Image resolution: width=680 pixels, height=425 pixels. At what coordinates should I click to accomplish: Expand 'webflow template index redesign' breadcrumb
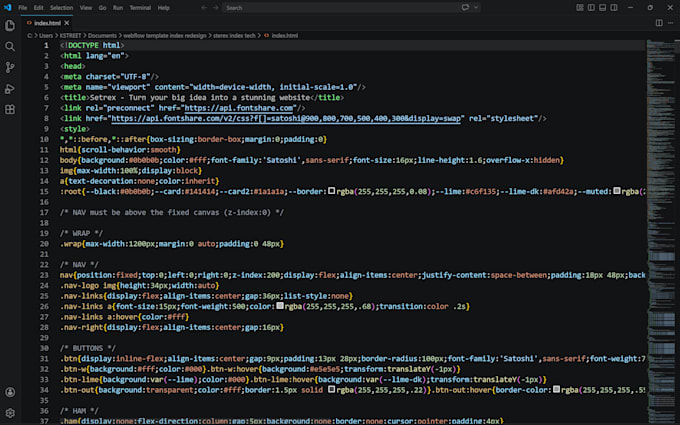[165, 36]
